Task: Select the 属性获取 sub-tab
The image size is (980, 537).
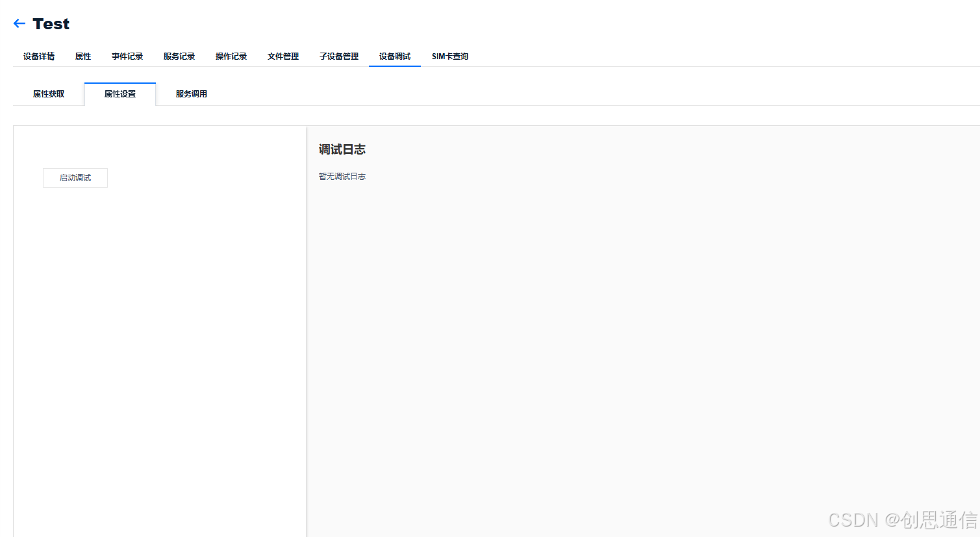Action: [49, 94]
